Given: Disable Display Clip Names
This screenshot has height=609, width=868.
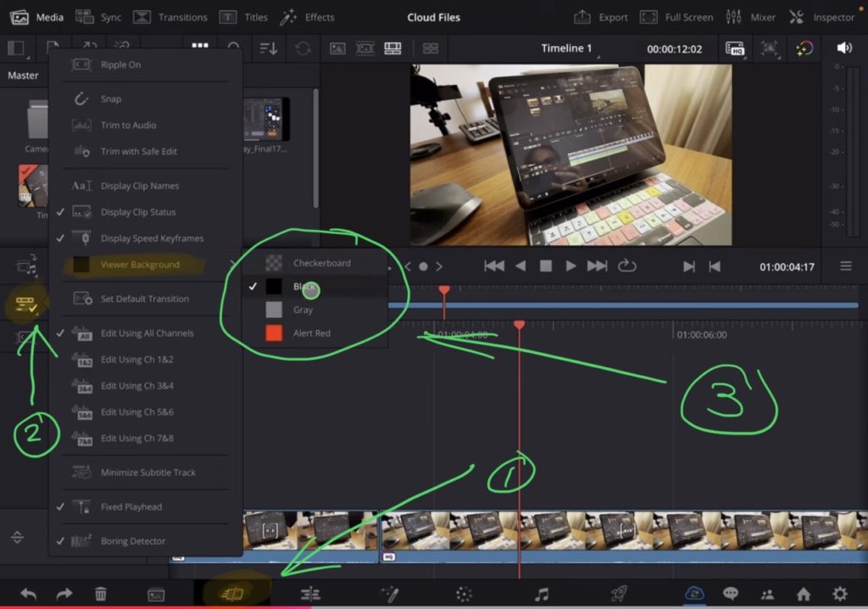Looking at the screenshot, I should 141,185.
